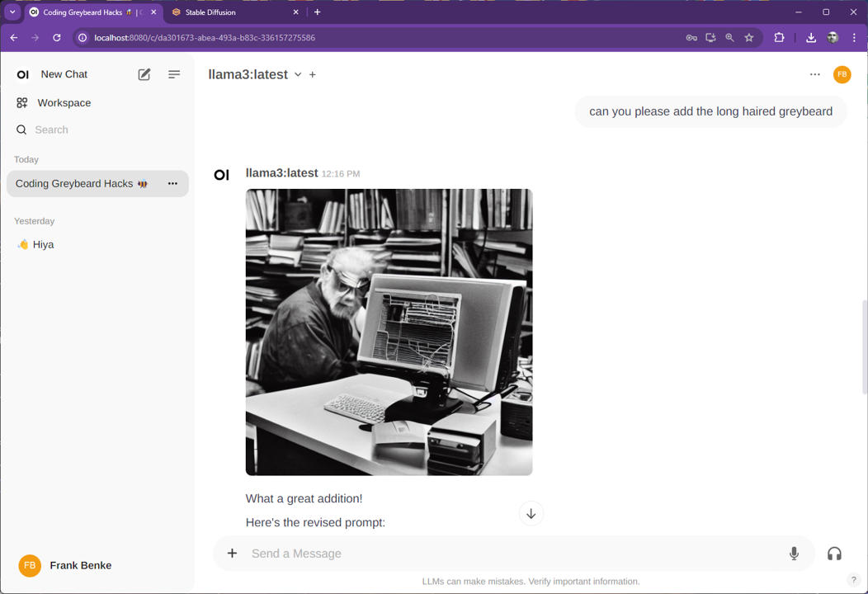Click the orange FB avatar at top right
The image size is (868, 594).
pyautogui.click(x=842, y=74)
